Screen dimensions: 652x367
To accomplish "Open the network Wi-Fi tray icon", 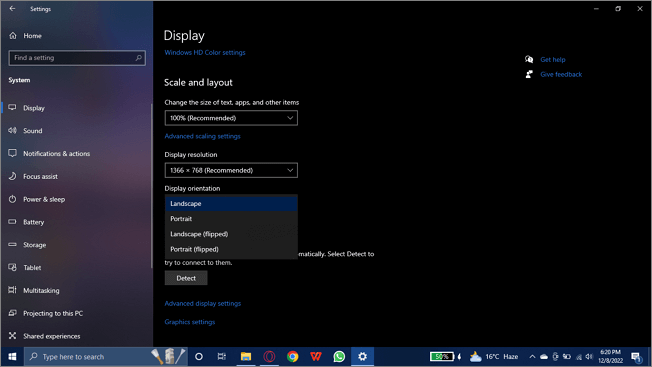I will [x=578, y=357].
